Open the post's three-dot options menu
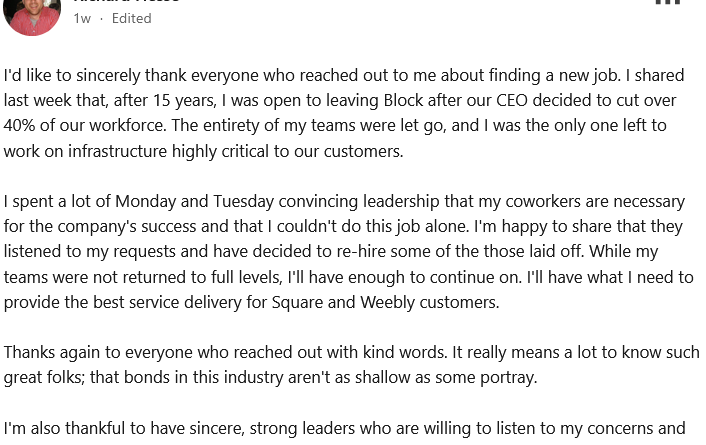 pos(667,3)
